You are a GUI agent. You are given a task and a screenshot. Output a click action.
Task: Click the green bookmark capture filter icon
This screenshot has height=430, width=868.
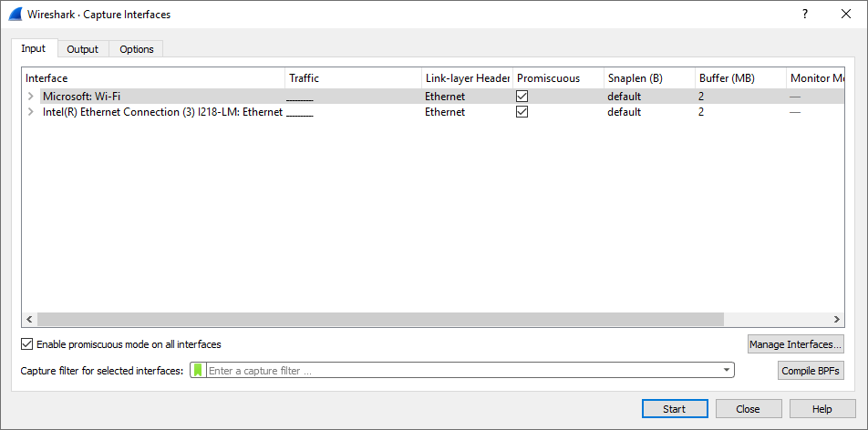(198, 370)
